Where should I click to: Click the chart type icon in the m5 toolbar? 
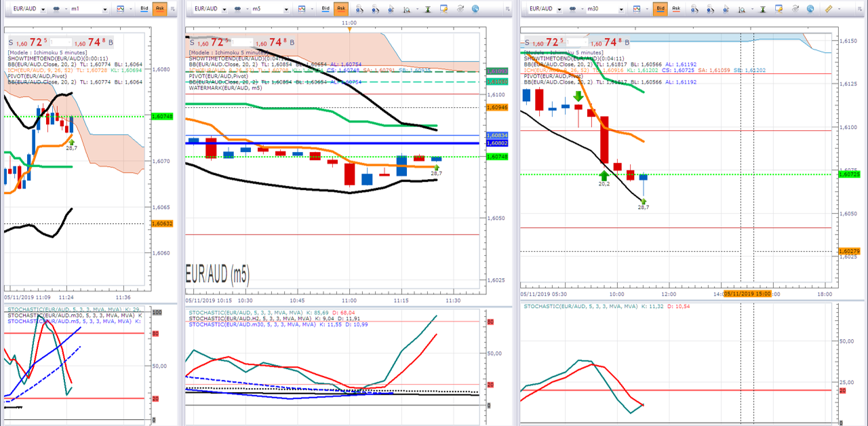coord(302,9)
